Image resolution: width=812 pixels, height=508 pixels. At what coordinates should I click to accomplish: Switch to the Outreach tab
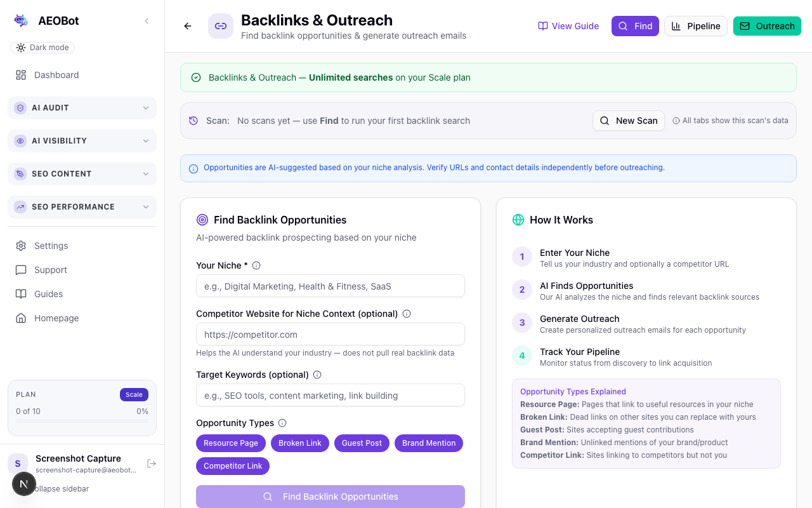(767, 26)
